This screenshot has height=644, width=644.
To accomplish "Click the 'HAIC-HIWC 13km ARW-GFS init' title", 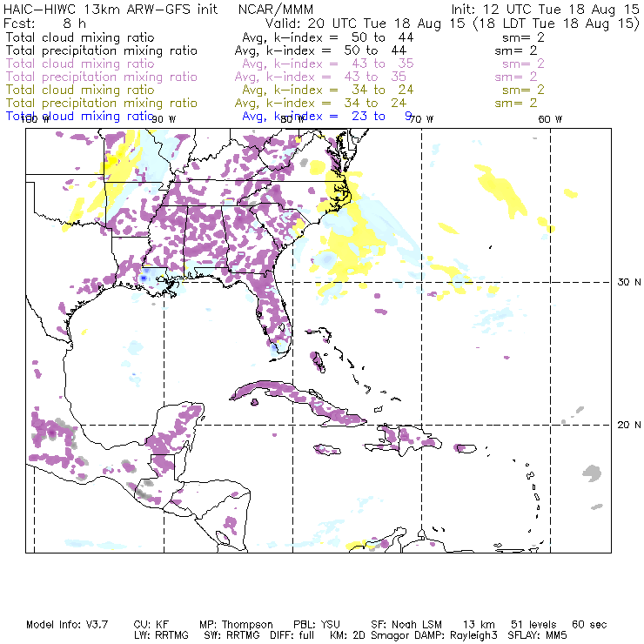I will point(111,10).
